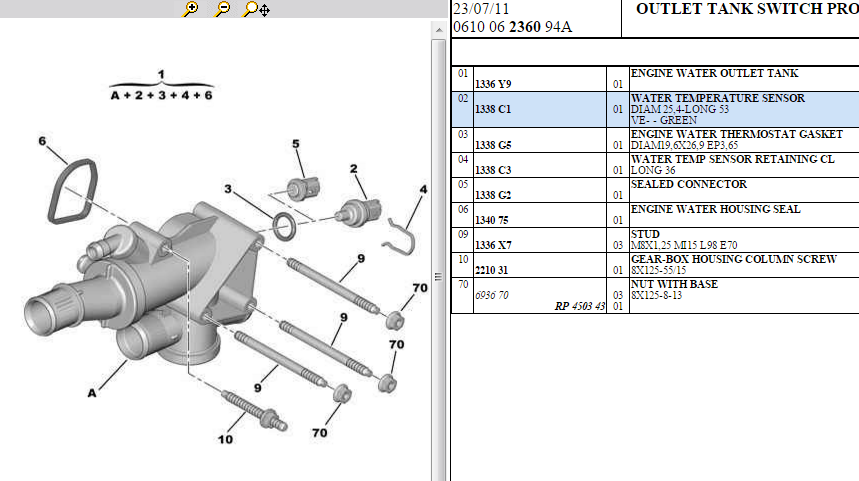Click callout label 10 on diagram
The height and width of the screenshot is (481, 859).
click(225, 439)
